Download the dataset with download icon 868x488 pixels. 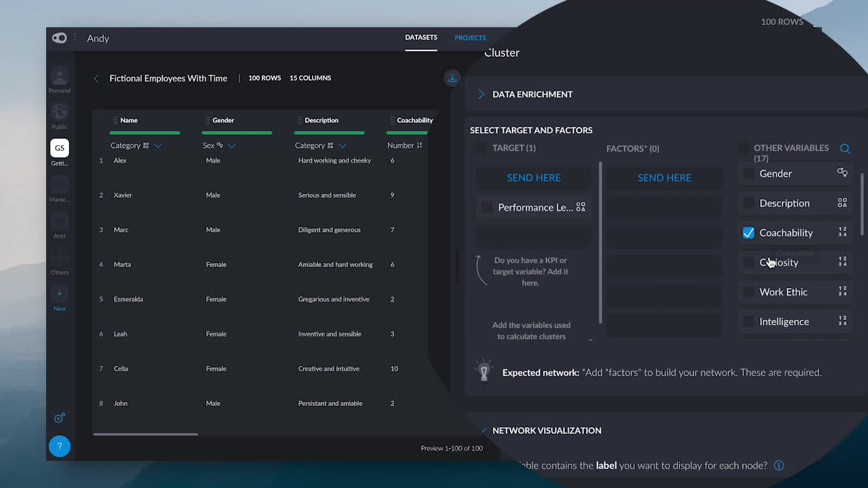click(452, 79)
